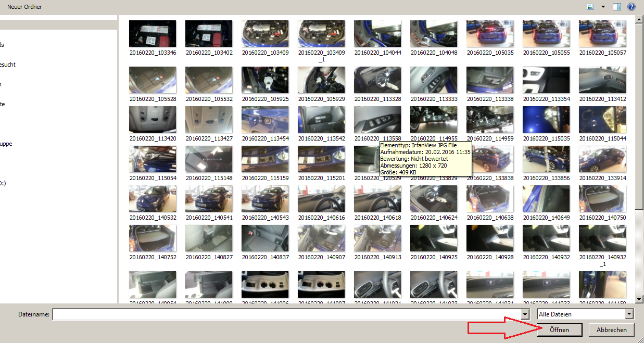Toggle the preview pane icon

tap(617, 7)
